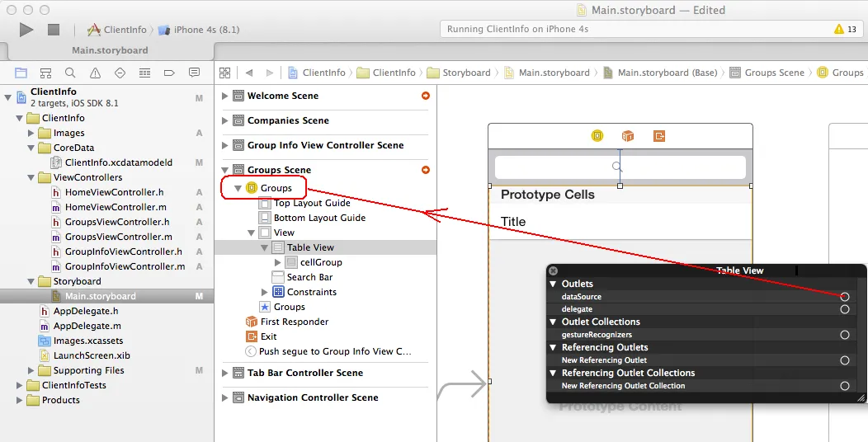Image resolution: width=868 pixels, height=442 pixels.
Task: Click New Referencing Outlet circle
Action: [845, 360]
